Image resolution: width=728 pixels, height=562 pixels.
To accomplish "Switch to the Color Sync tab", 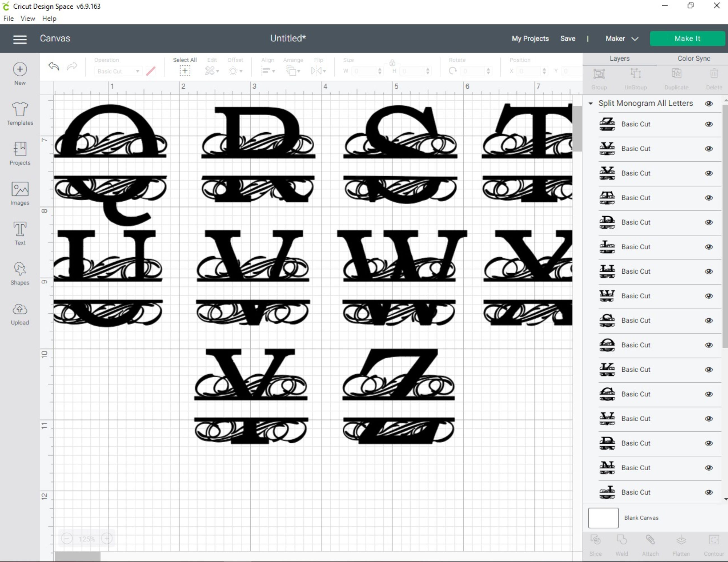I will point(693,58).
